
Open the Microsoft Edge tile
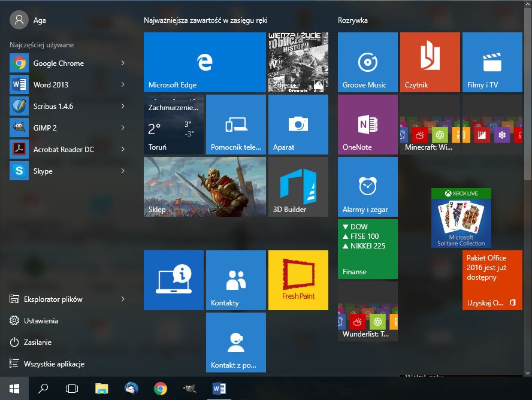204,62
